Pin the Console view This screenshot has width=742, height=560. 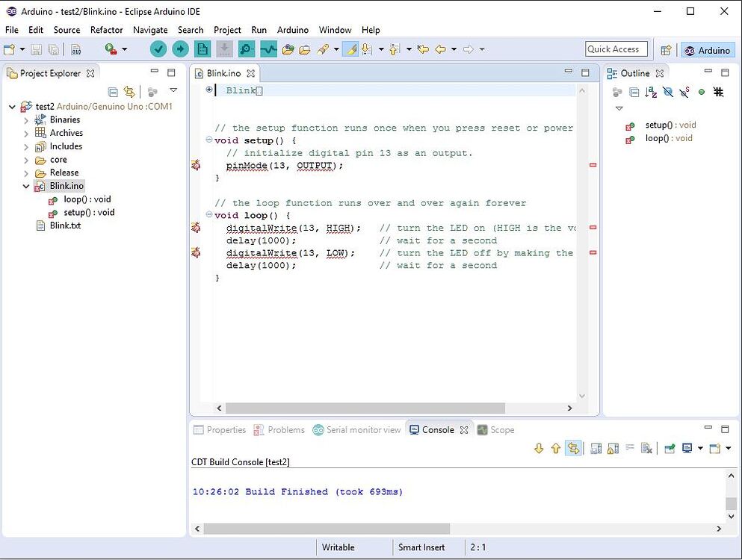point(670,448)
